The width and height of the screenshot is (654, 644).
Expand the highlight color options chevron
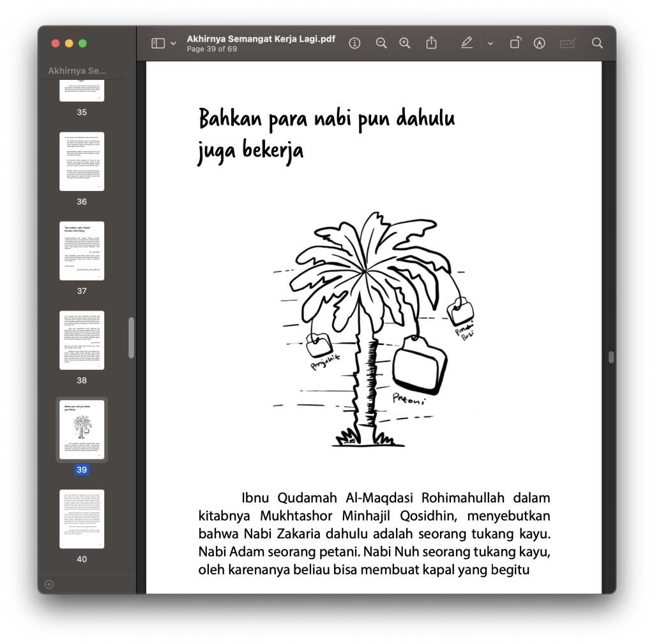(490, 43)
